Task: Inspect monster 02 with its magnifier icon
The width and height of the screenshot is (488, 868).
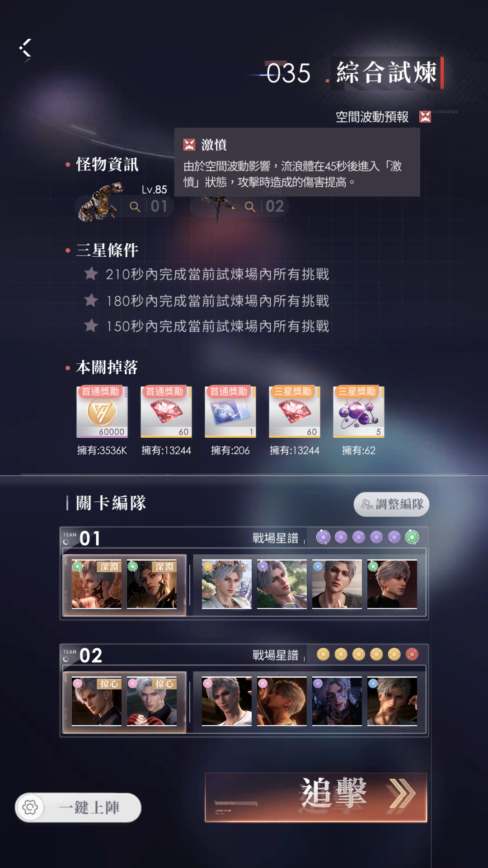Action: [250, 207]
